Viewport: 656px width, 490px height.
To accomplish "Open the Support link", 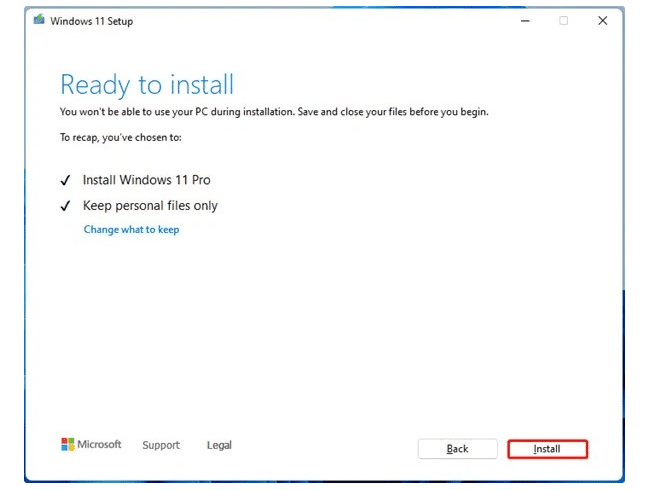I will pos(161,445).
